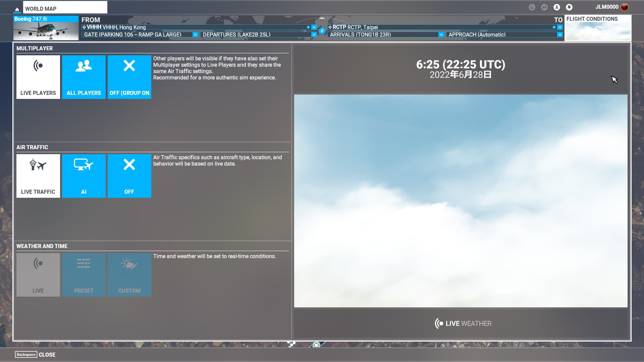This screenshot has height=362, width=644.
Task: Select LIVE TRAFFIC air traffic option
Action: point(38,176)
